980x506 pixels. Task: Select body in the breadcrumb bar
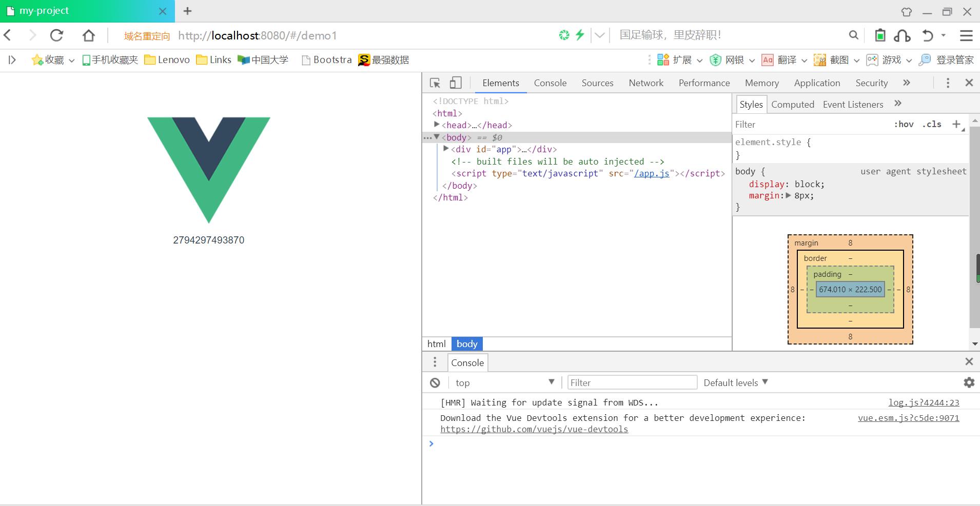467,344
